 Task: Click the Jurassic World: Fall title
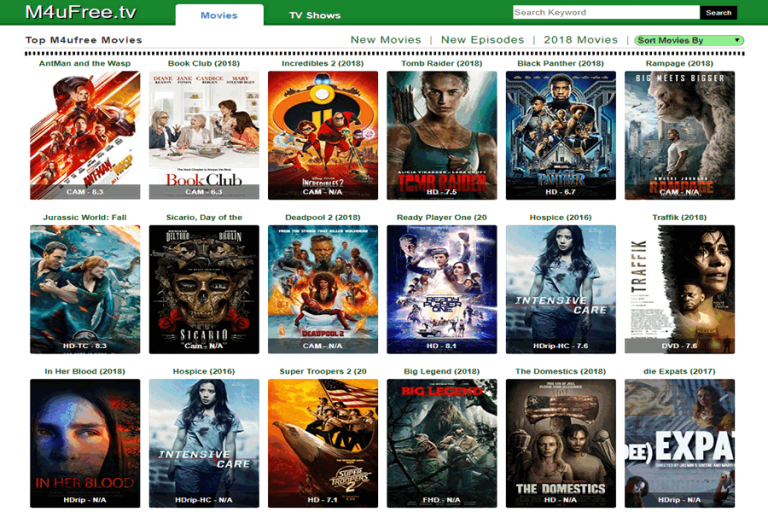click(85, 217)
